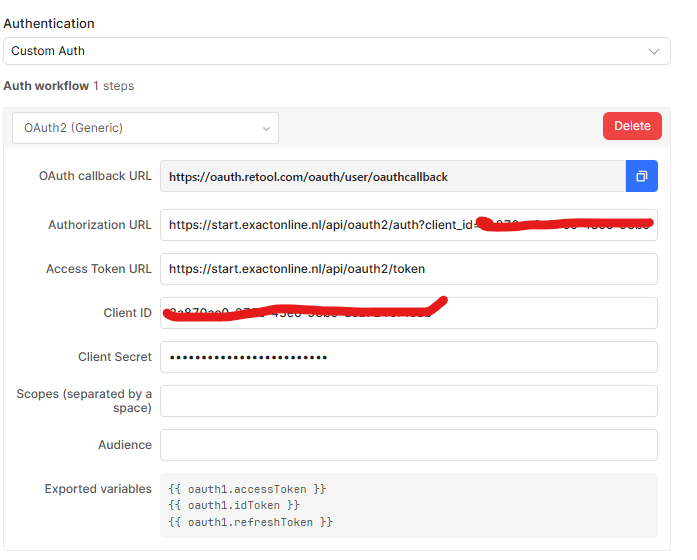Focus the Client ID input
Image resolution: width=697 pixels, height=560 pixels.
click(x=409, y=313)
